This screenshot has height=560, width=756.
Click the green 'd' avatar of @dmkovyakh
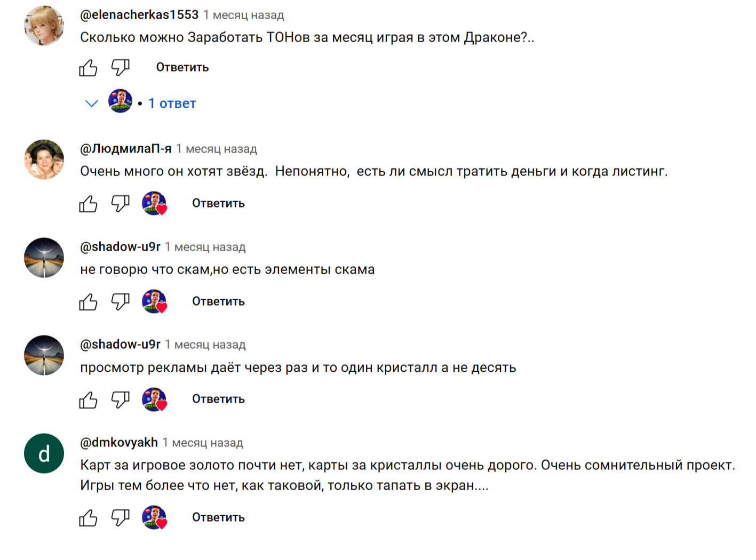pyautogui.click(x=44, y=453)
